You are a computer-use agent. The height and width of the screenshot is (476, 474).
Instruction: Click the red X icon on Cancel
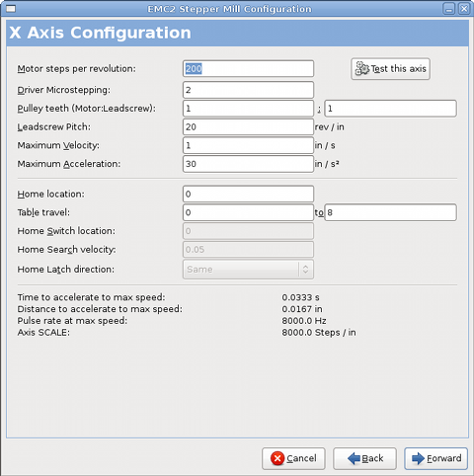coord(277,458)
